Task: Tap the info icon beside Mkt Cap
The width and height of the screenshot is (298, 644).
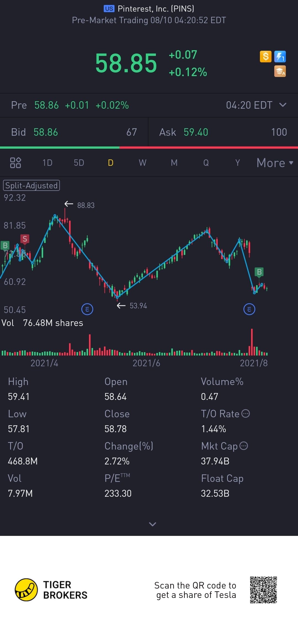Action: [244, 446]
